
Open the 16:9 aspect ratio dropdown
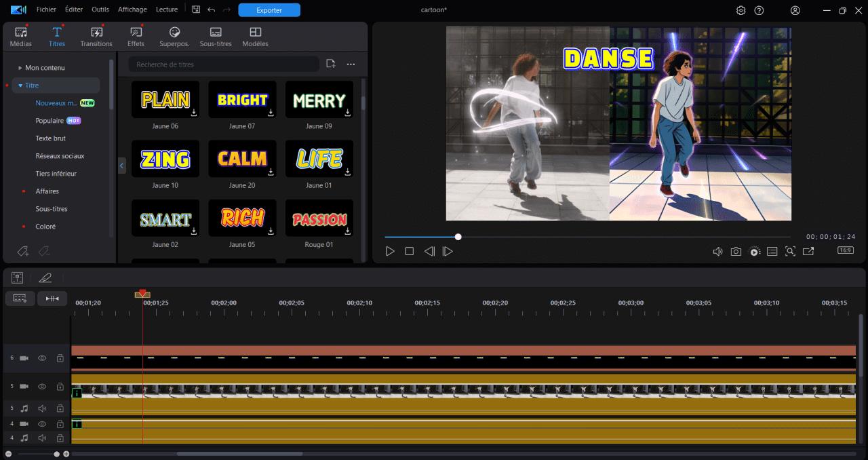845,250
